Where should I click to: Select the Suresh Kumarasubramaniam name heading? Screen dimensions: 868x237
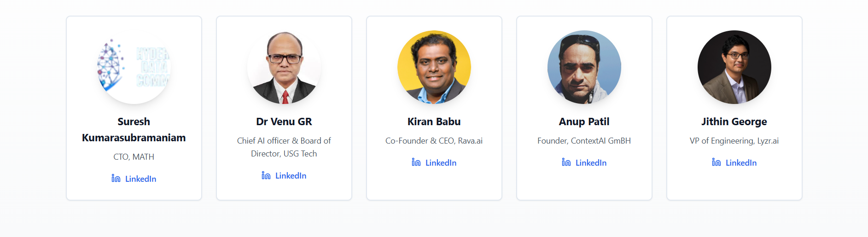pos(134,130)
